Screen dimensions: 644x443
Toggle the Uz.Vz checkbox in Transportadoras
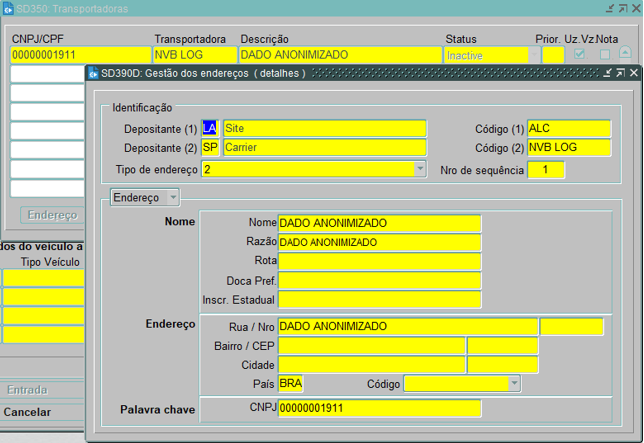point(580,54)
